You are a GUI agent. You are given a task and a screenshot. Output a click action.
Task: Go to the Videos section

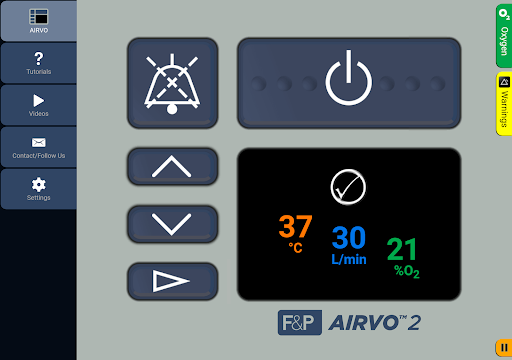click(x=39, y=105)
